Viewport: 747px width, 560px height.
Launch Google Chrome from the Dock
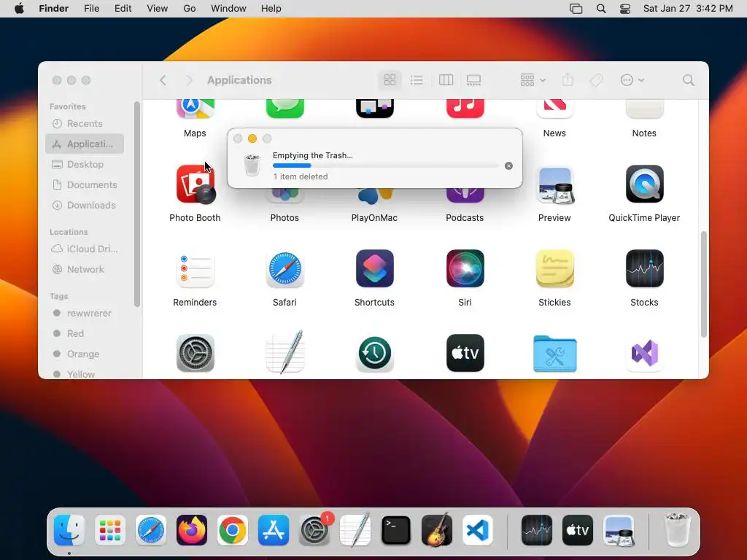pos(233,530)
